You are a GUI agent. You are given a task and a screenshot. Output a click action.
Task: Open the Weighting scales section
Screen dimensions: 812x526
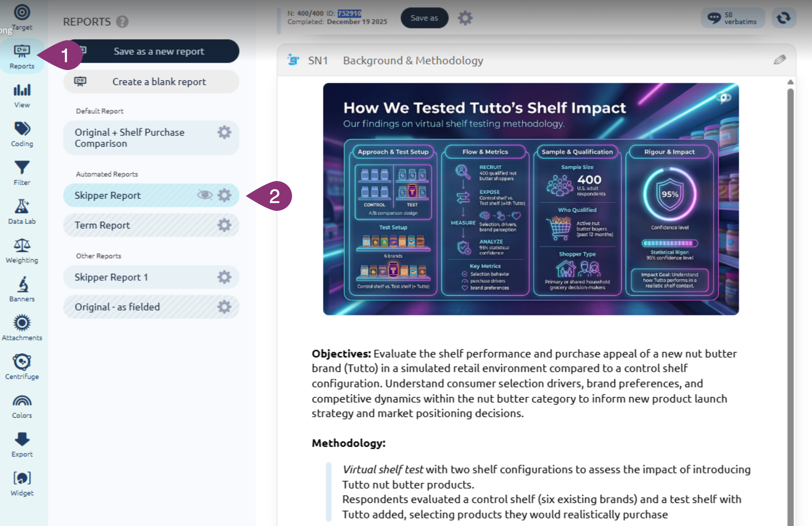point(22,250)
